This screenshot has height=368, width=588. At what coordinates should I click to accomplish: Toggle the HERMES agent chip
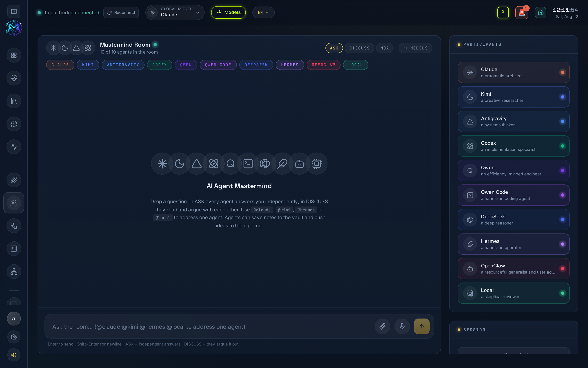pyautogui.click(x=290, y=65)
